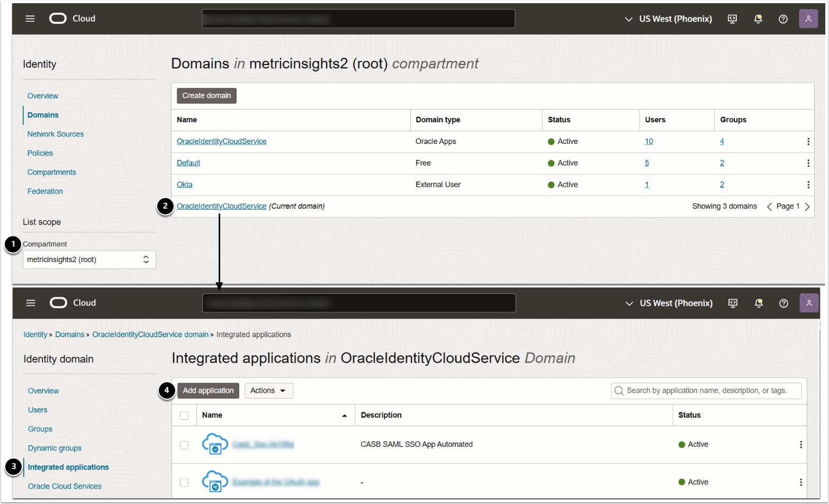The image size is (829, 504).
Task: Open the hamburger menu in top Cloud header
Action: [x=30, y=19]
